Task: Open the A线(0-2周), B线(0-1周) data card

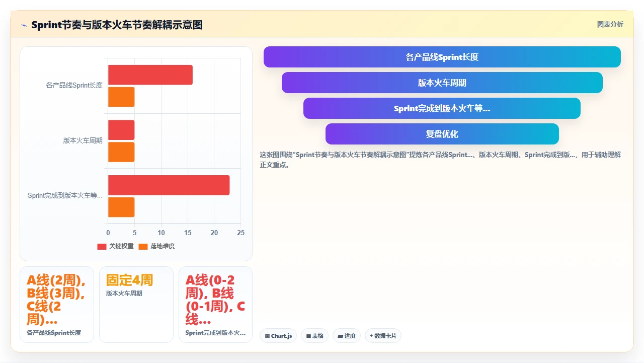Action: pyautogui.click(x=215, y=305)
